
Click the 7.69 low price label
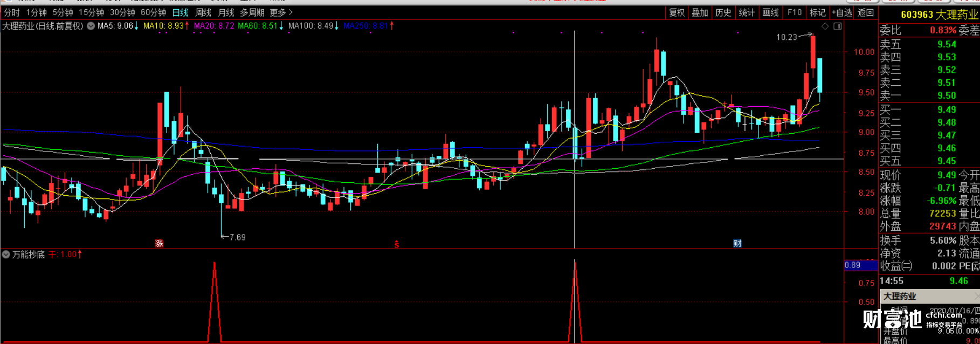(x=237, y=237)
